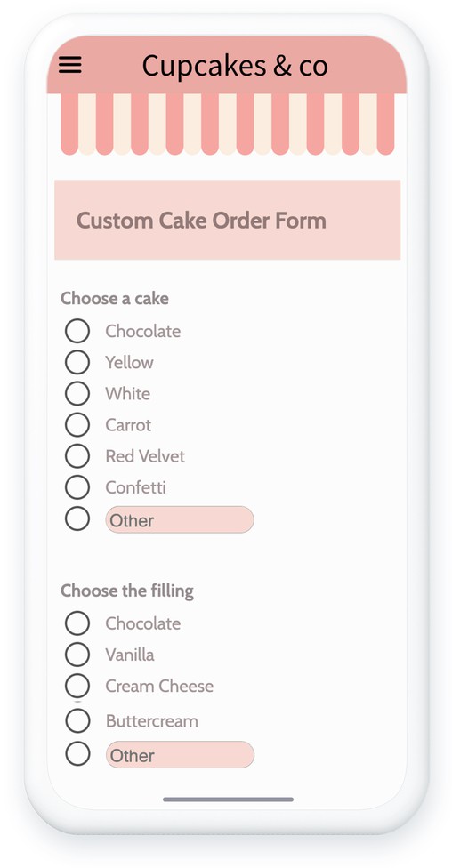Choose the Yellow cake option

[77, 363]
